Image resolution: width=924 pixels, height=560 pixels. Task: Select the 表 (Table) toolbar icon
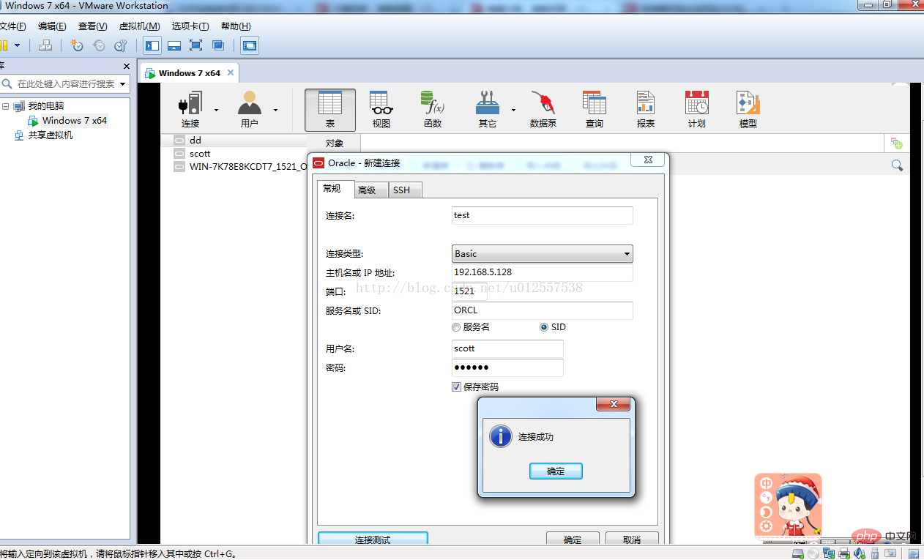(330, 110)
